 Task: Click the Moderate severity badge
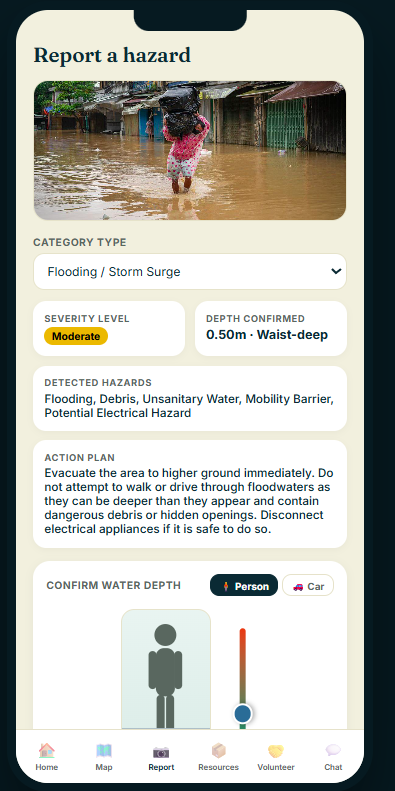pos(76,336)
